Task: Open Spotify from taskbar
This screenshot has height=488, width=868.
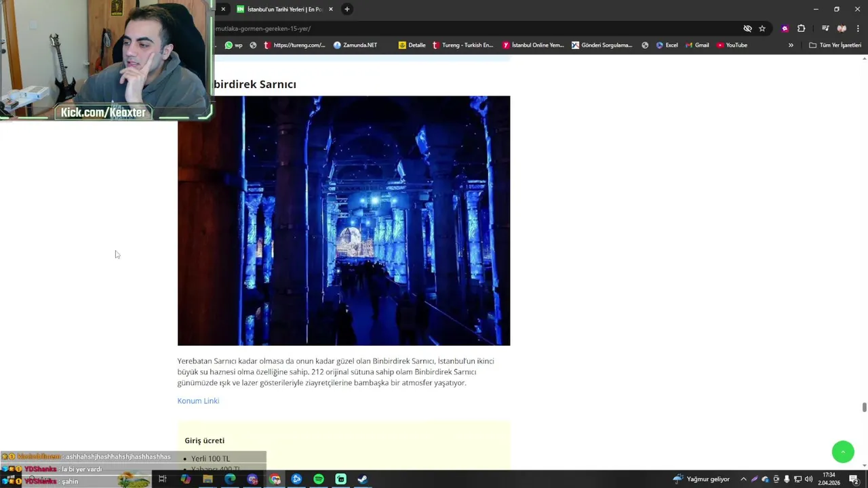Action: click(x=319, y=479)
